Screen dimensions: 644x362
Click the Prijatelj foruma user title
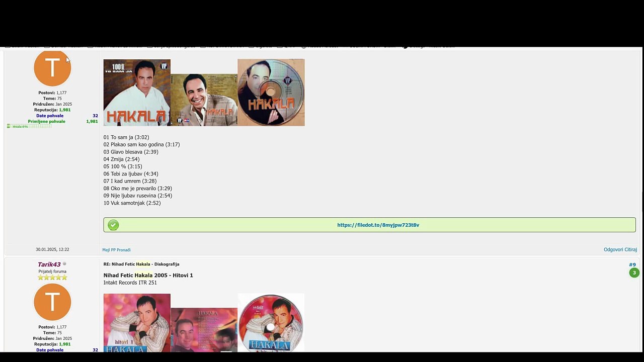[52, 271]
